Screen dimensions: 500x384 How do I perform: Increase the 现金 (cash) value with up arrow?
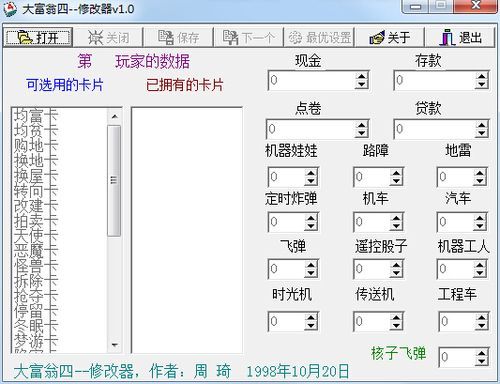click(x=362, y=76)
